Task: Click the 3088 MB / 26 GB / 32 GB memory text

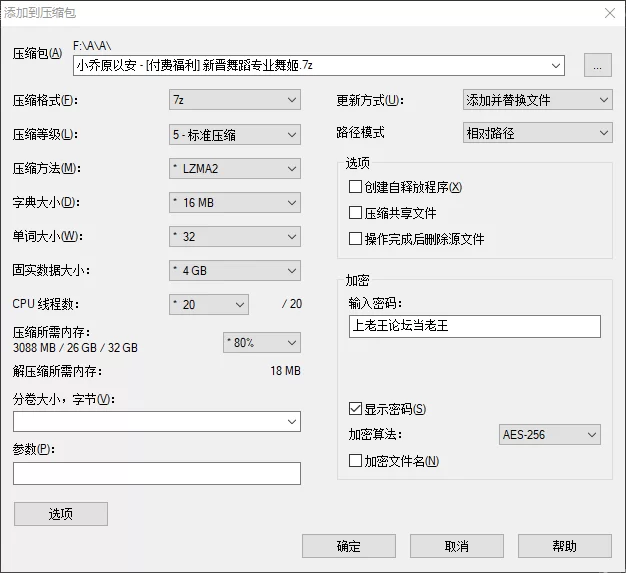Action: [x=75, y=348]
